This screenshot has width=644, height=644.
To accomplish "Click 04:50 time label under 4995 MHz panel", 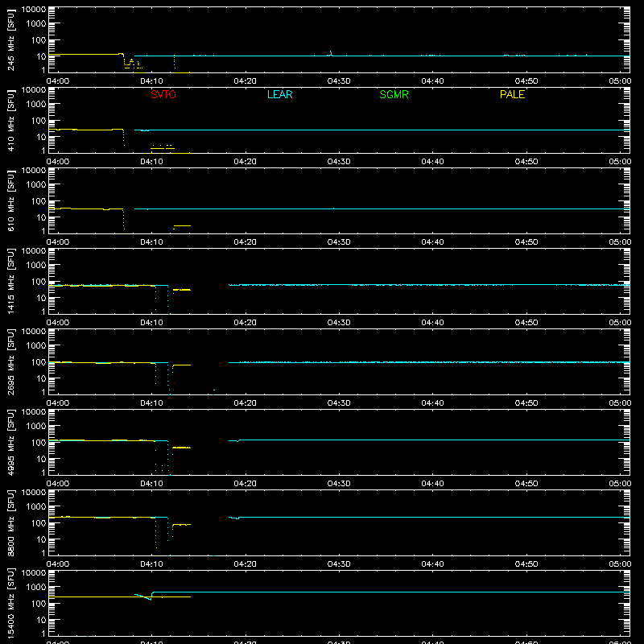I will click(x=526, y=484).
